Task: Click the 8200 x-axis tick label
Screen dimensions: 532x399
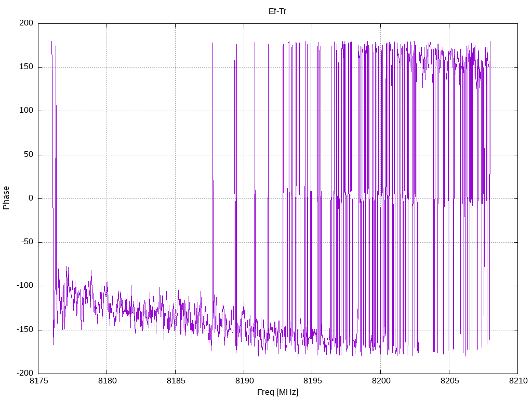Action: (381, 381)
